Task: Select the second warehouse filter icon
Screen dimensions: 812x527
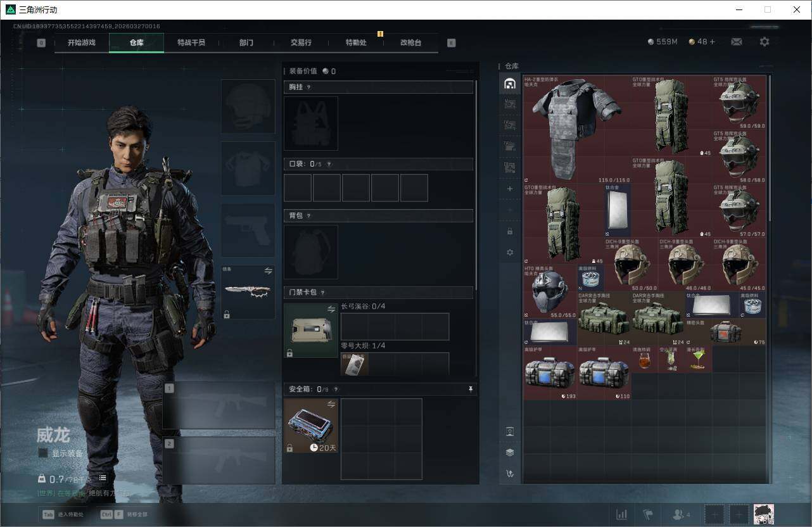Action: (x=510, y=105)
